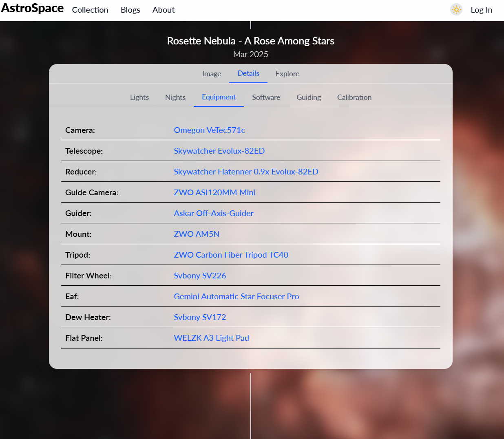The height and width of the screenshot is (439, 504).
Task: Open Skywatcher Flatenner 0.9x reducer link
Action: (246, 172)
